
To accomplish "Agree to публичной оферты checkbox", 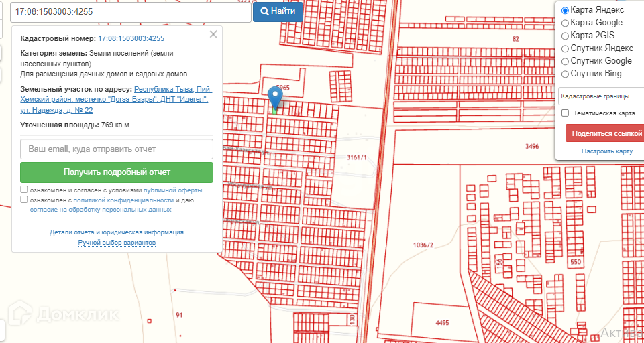I will (x=24, y=190).
